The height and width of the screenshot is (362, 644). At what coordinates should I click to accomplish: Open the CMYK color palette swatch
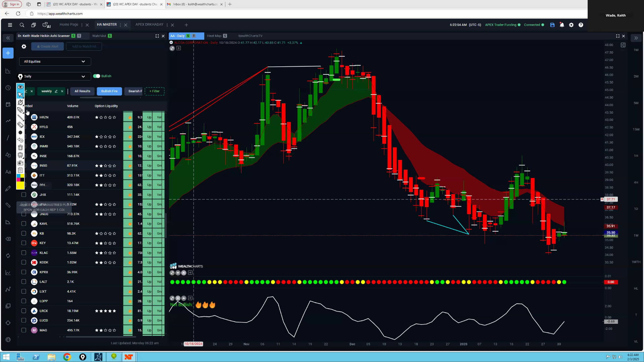20,178
